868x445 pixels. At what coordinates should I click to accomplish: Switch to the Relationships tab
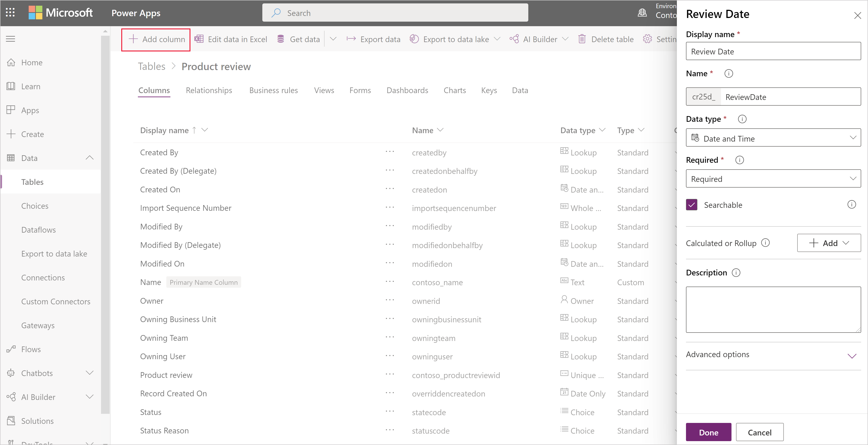(209, 90)
